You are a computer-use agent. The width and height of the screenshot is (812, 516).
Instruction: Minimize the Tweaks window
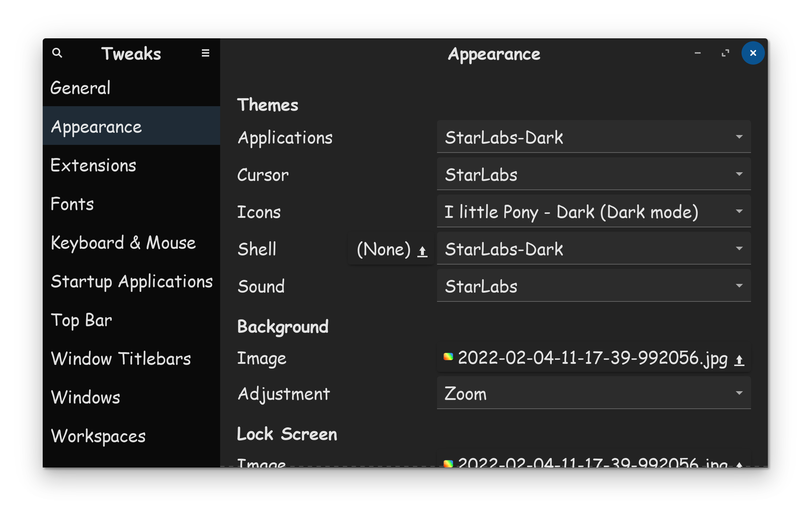[697, 53]
